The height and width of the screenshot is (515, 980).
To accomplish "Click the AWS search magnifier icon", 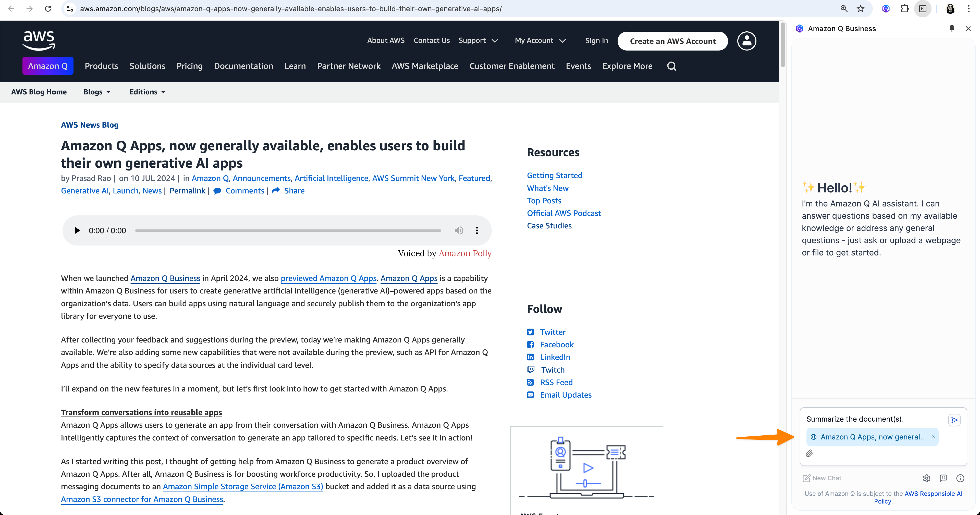I will click(671, 66).
